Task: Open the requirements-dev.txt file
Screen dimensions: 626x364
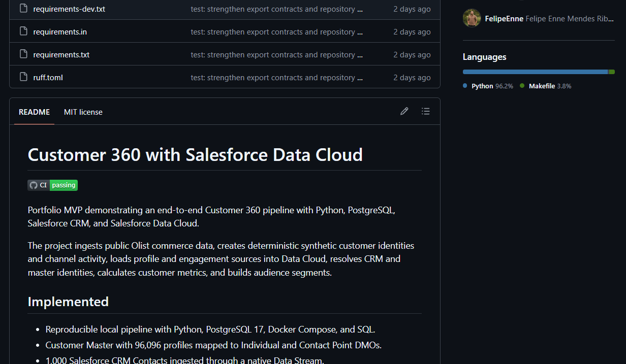Action: [x=69, y=9]
